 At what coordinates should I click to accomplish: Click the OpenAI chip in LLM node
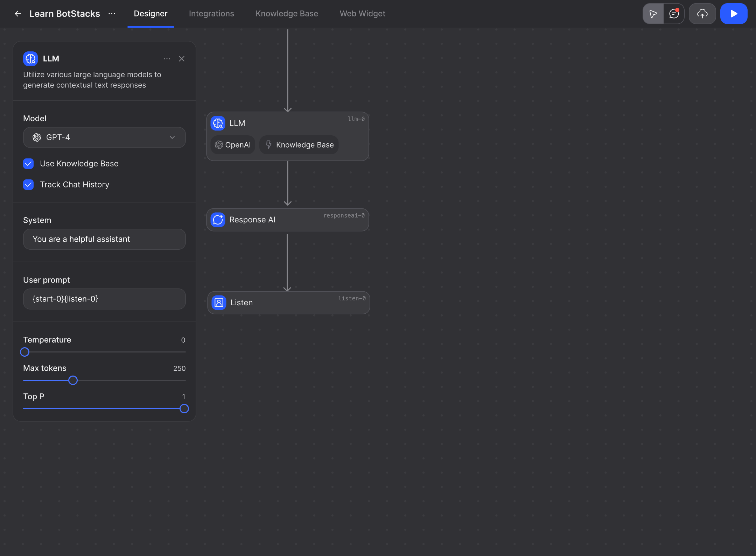tap(233, 145)
